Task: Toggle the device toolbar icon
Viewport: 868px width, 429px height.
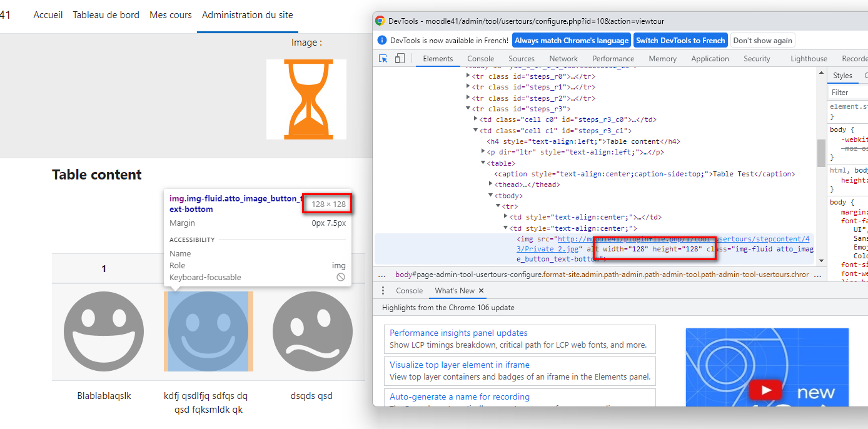Action: (x=400, y=58)
